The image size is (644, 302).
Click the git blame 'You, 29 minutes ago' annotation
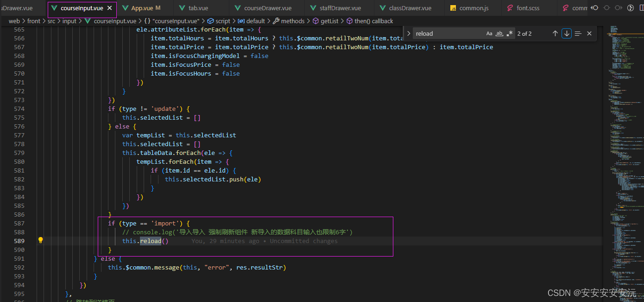[265, 241]
